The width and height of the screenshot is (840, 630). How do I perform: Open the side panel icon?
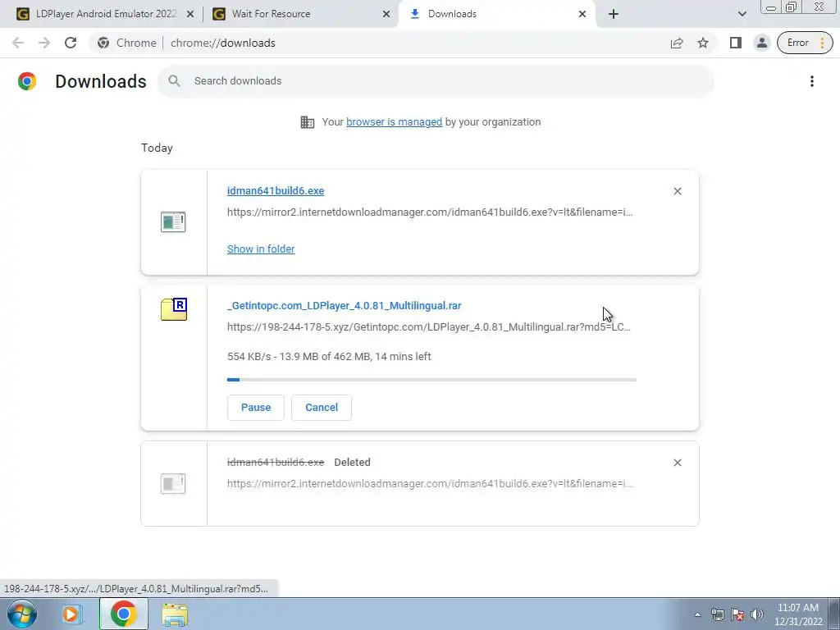coord(736,43)
